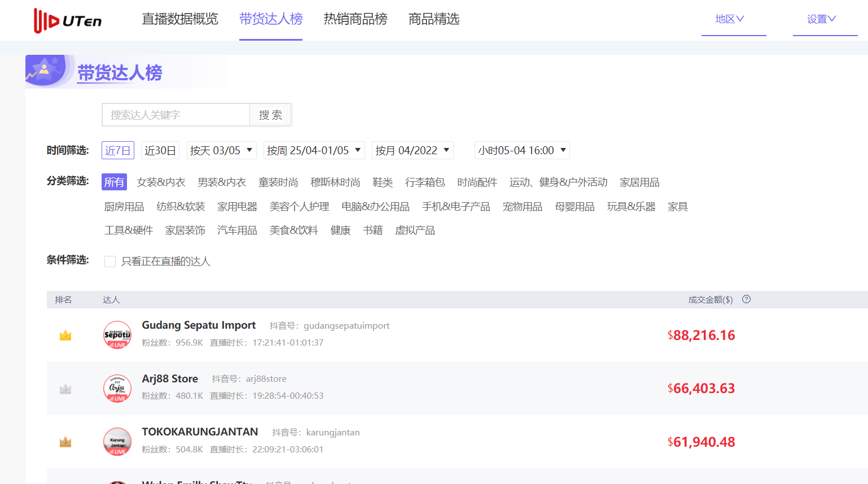
Task: Filter by 汽车用品 category
Action: [237, 230]
